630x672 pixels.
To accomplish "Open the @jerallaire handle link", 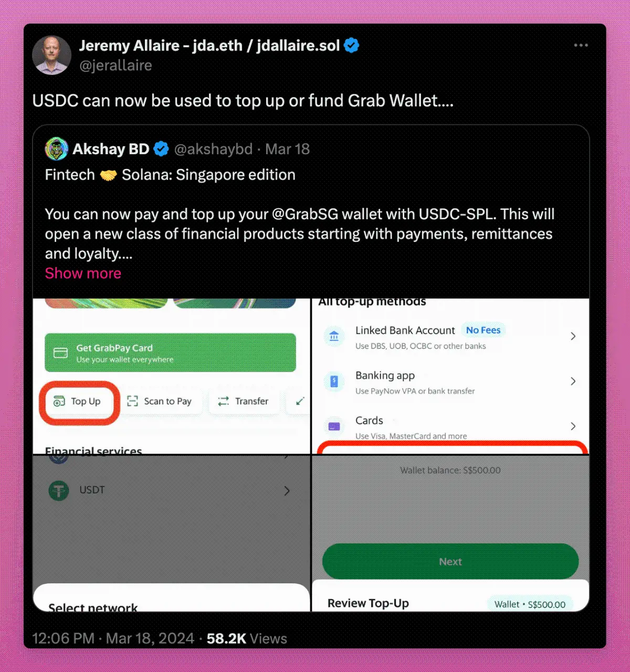I will [x=115, y=66].
